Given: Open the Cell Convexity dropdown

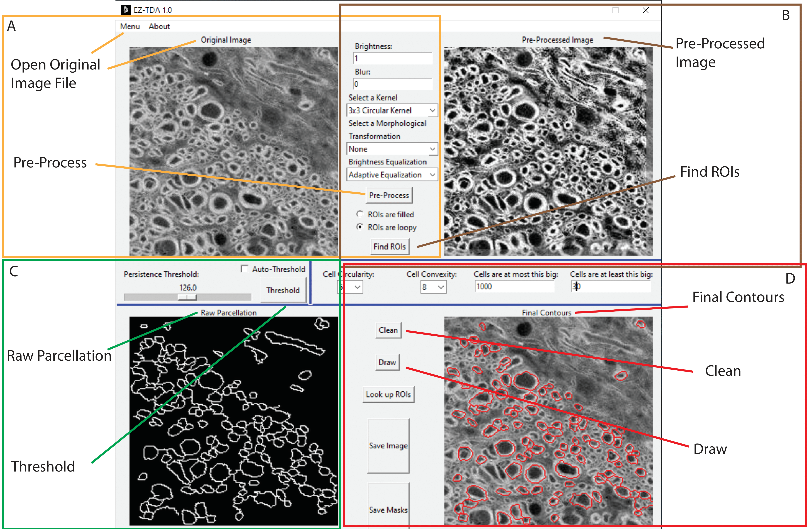Looking at the screenshot, I should (433, 287).
